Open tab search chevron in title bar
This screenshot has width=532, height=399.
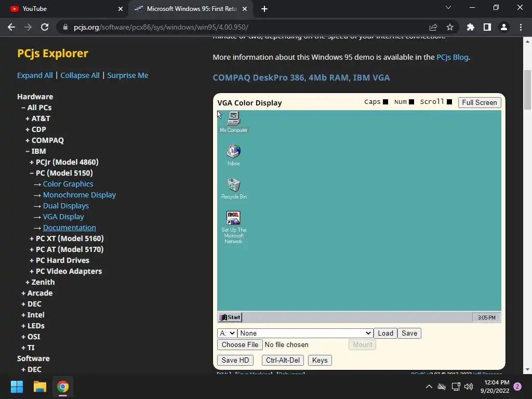[448, 7]
